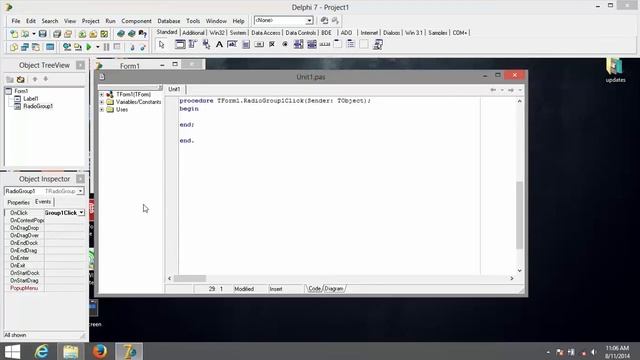Screen dimensions: 640x360
Task: Click the green Run arrow
Action: pos(89,47)
